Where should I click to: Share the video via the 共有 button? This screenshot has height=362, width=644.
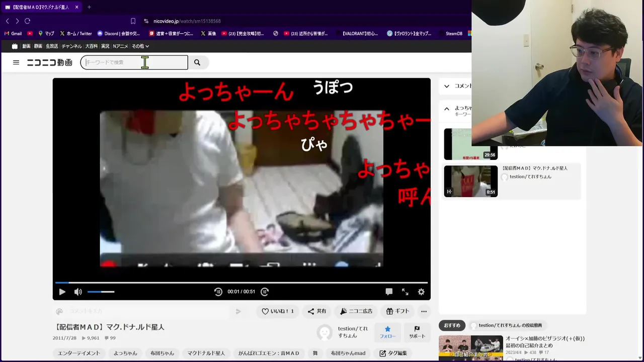pos(317,311)
